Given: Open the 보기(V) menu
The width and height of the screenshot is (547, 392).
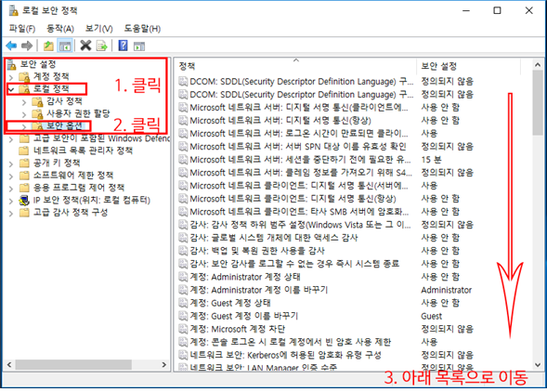Looking at the screenshot, I should [x=99, y=29].
